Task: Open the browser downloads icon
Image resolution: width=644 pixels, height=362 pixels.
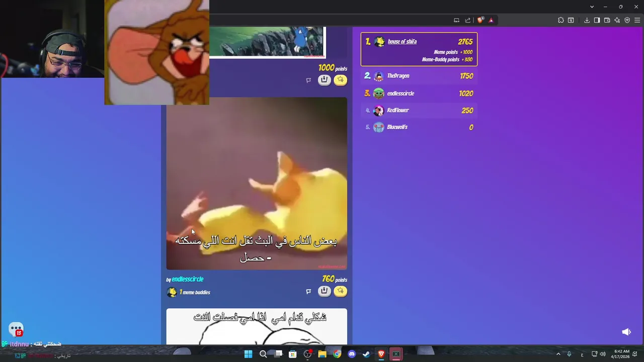Action: coord(587,20)
